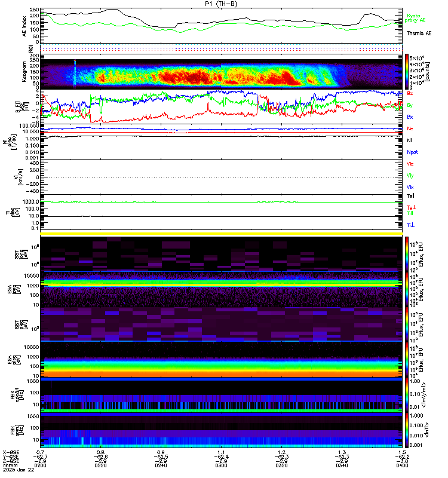The height and width of the screenshot is (478, 448).
Task: Click the 0340 time tick label
Action: pos(342,465)
